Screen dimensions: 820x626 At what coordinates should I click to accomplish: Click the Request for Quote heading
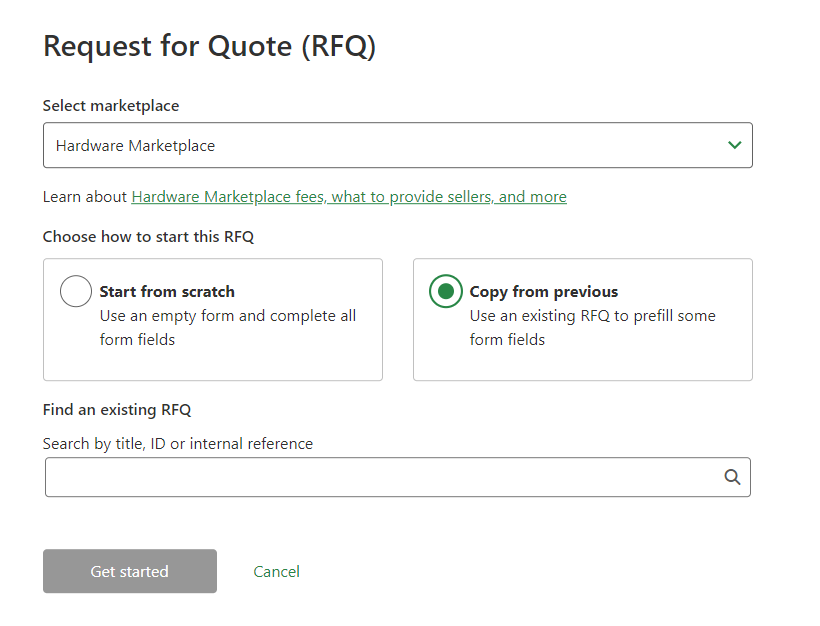(209, 46)
